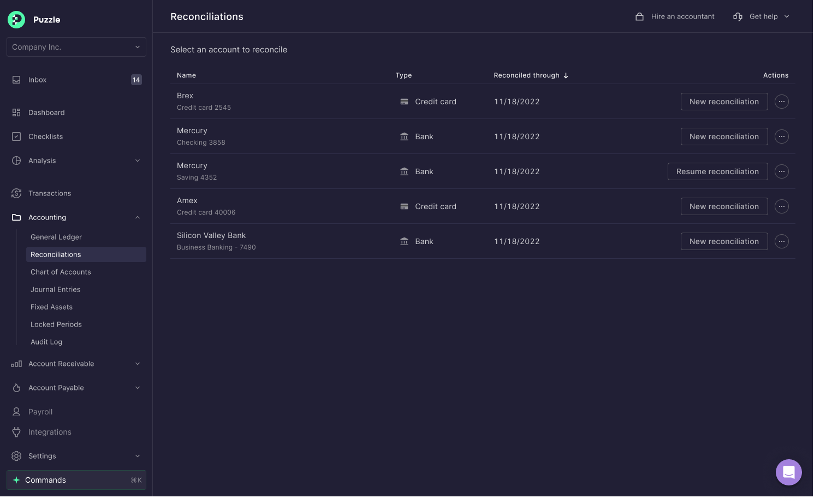820x504 pixels.
Task: Open the Commands palette button
Action: tap(76, 480)
